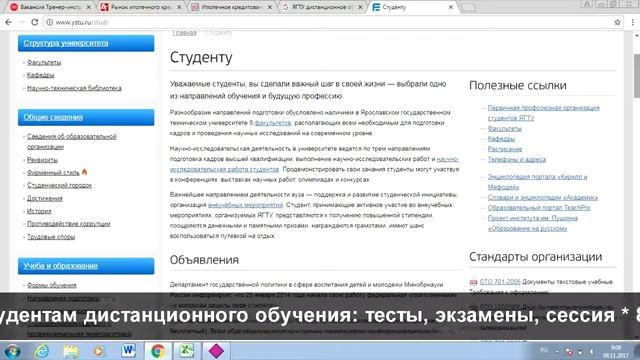The image size is (640, 360).
Task: Open the Реквизиты link
Action: (42, 160)
